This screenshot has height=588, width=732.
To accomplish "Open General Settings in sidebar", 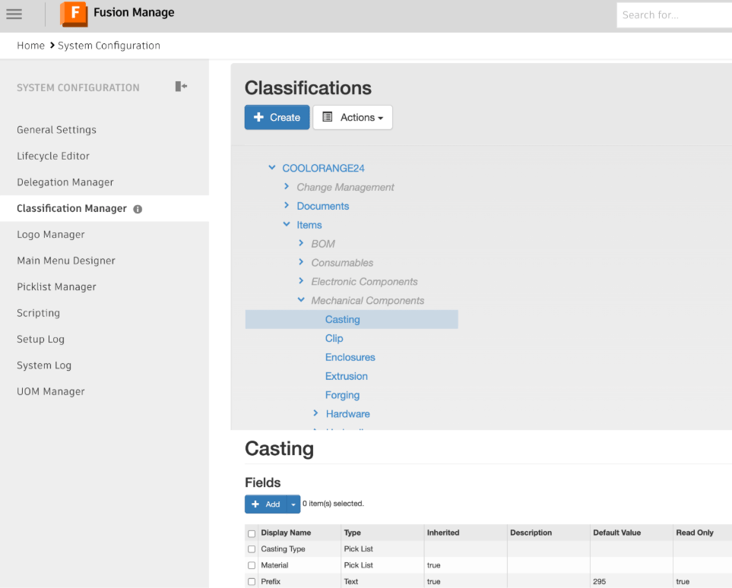I will point(56,130).
